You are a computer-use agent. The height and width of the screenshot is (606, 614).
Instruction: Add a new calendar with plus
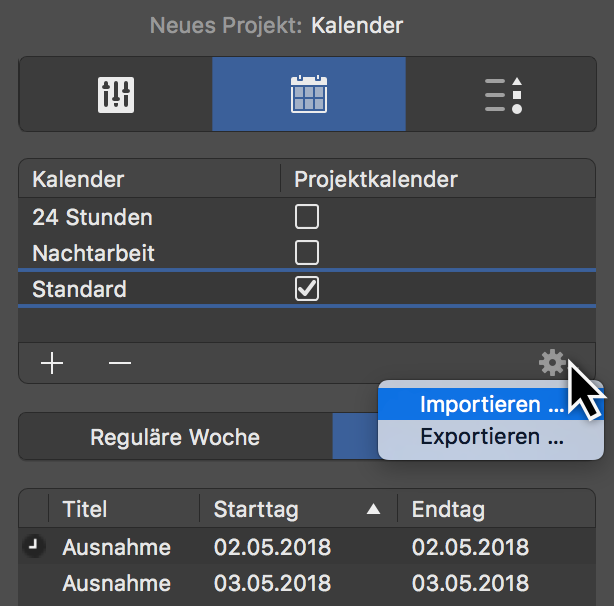[52, 363]
